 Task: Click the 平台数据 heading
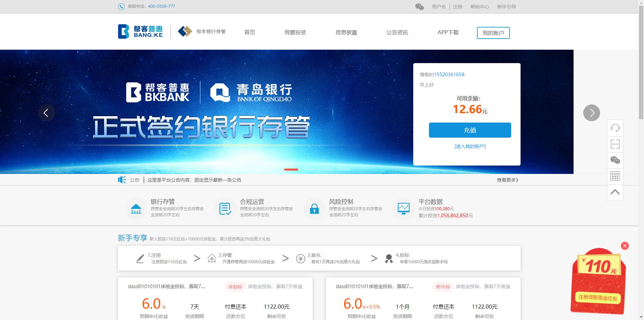tap(430, 201)
